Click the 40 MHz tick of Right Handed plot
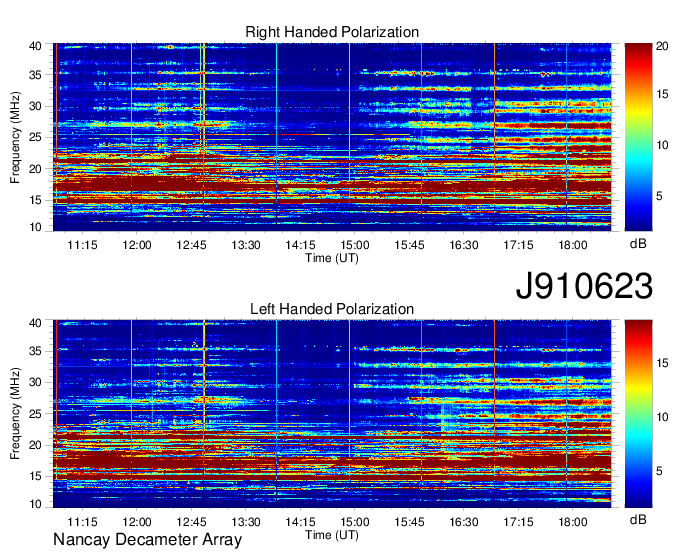Viewport: 680px width, 552px height. click(35, 46)
